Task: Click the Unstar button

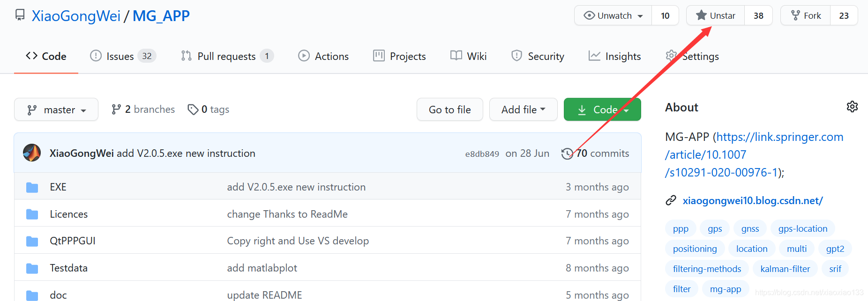Action: pyautogui.click(x=716, y=15)
